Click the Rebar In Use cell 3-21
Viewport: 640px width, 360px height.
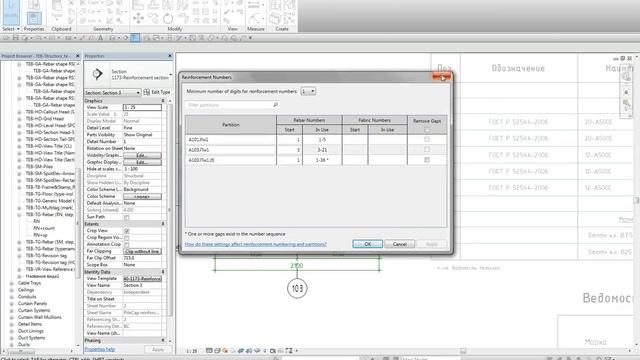pos(322,150)
